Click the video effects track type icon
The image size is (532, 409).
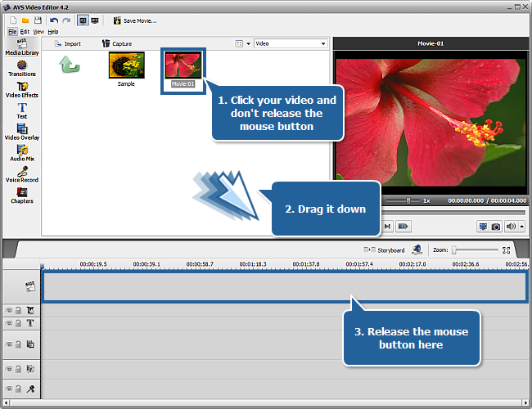tap(30, 310)
